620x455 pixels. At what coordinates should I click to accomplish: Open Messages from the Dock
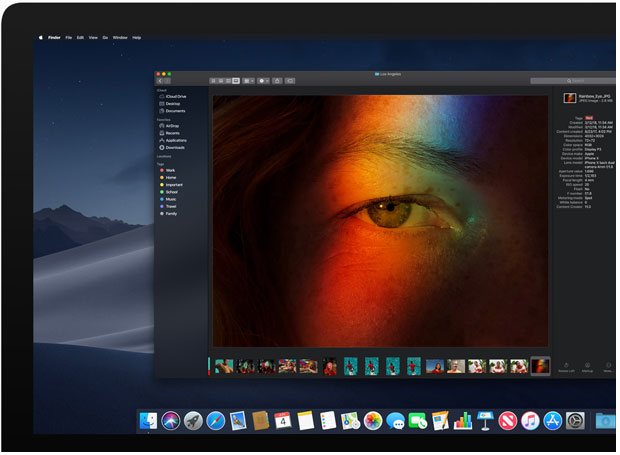pyautogui.click(x=395, y=421)
